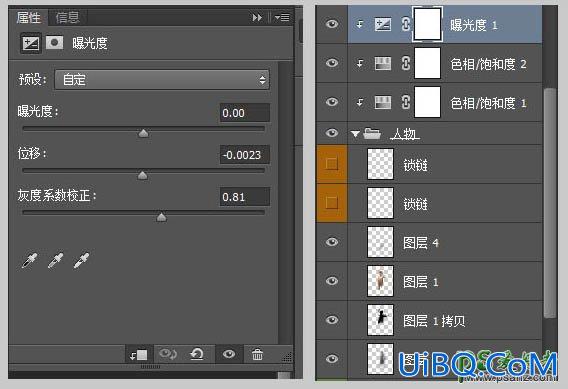Click the 位移 value field showing -0.0023
This screenshot has height=389, width=568.
point(245,155)
